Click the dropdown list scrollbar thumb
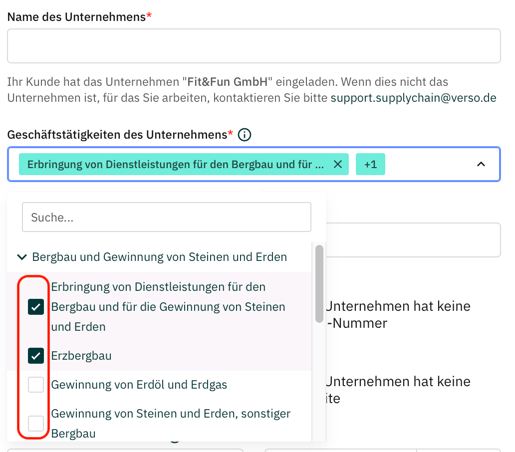The height and width of the screenshot is (452, 515). click(x=319, y=284)
